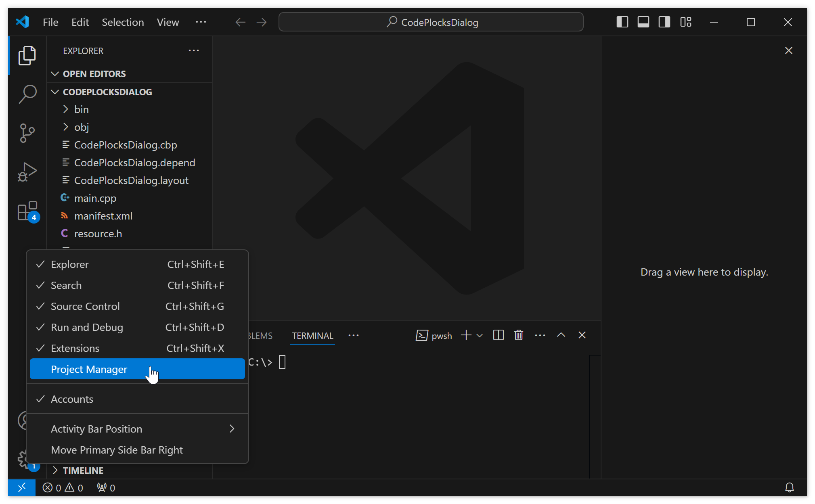Open Source Control activity bar icon
Screen dimensions: 815x504
[27, 133]
